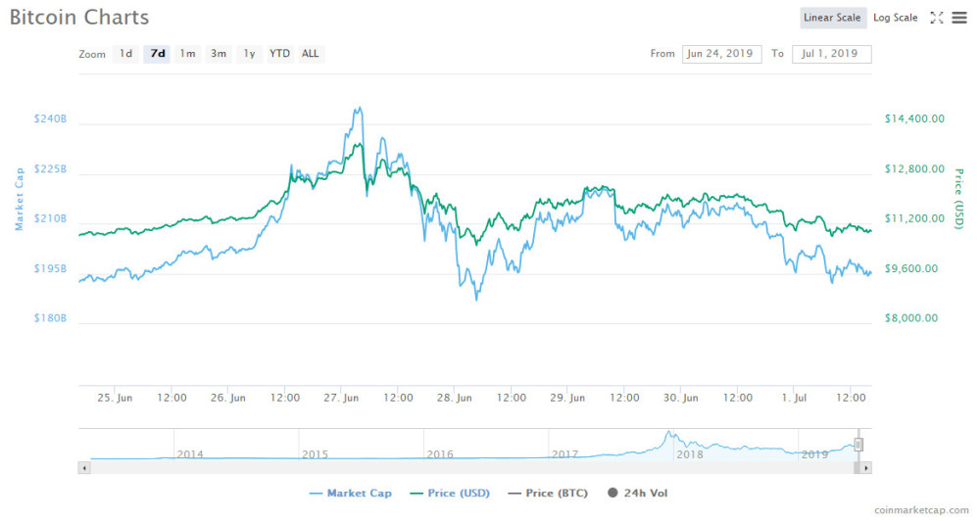Screen dimensions: 980x521
Task: Click navigator left scroll arrow
Action: tap(83, 468)
